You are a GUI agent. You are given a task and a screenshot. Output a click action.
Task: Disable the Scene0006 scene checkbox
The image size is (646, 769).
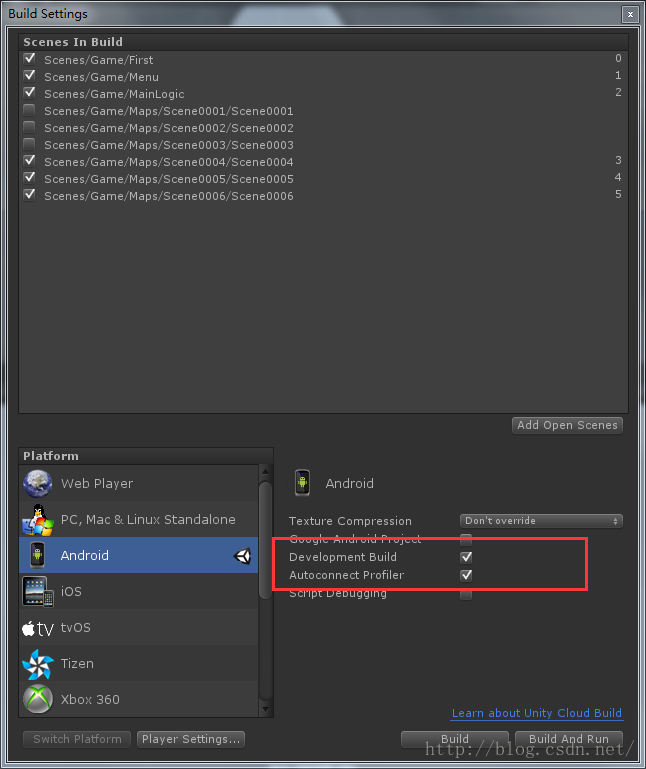(x=29, y=195)
